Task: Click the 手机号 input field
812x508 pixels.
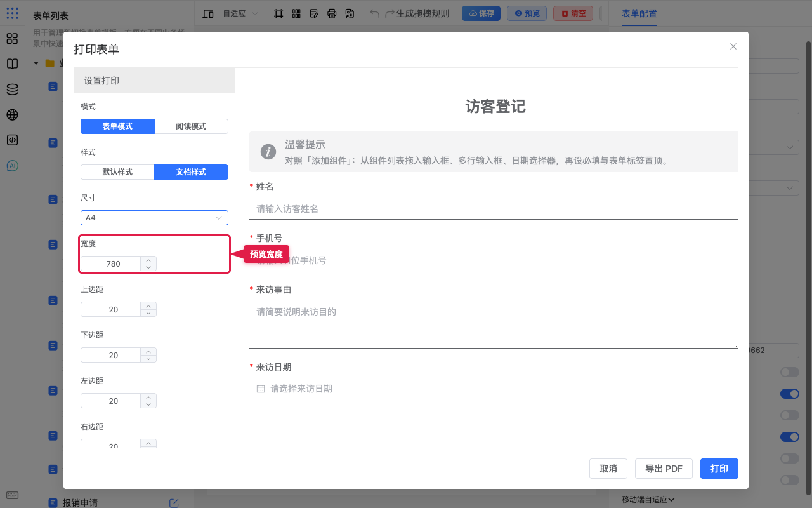Action: click(x=494, y=260)
